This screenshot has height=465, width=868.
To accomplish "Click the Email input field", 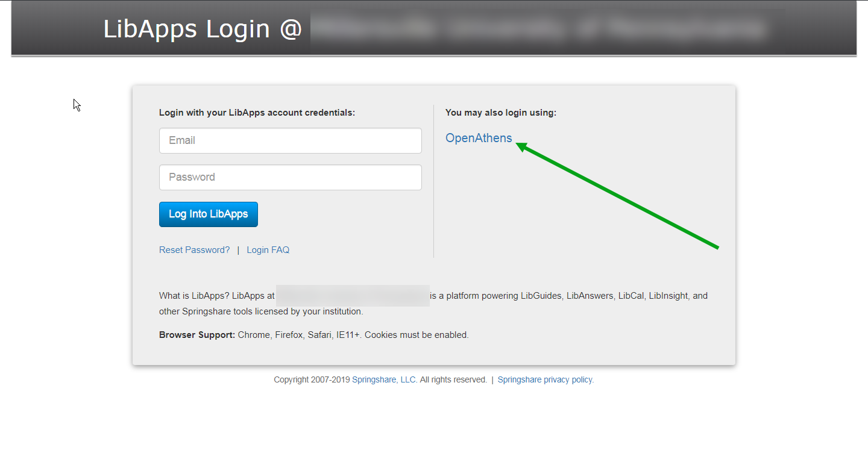I will [290, 140].
